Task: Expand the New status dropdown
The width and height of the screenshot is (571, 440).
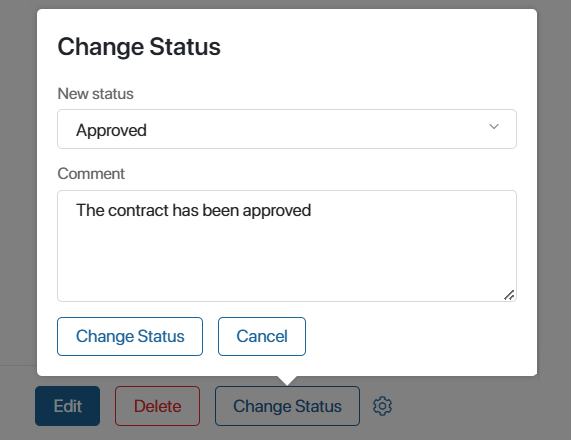Action: pyautogui.click(x=287, y=129)
